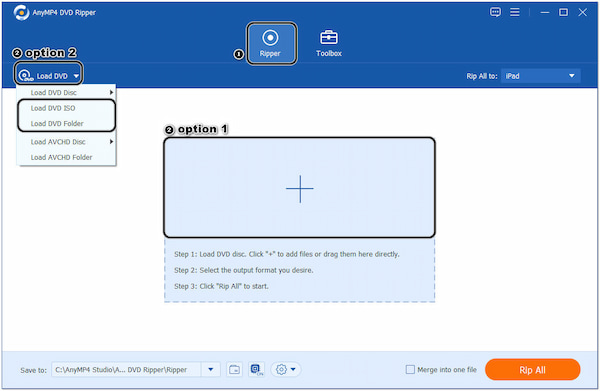600x391 pixels.
Task: Click the Save to path field
Action: 126,370
